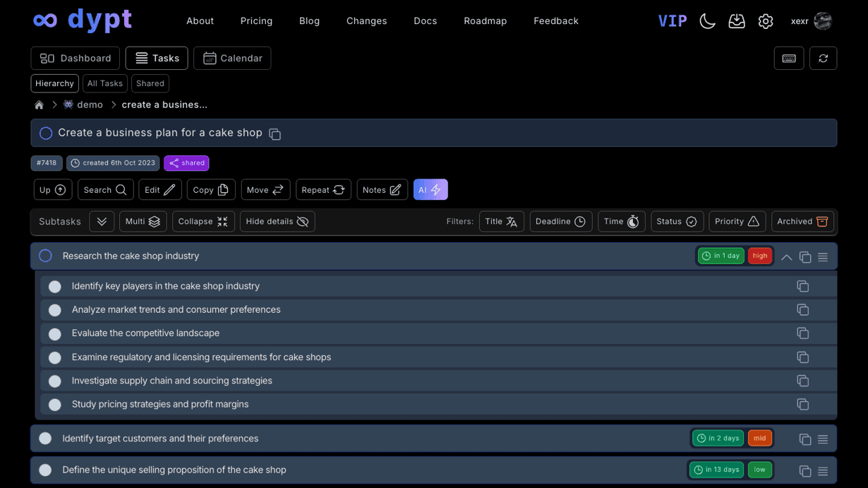Open settings via the gear icon
The height and width of the screenshot is (488, 868).
pos(766,21)
